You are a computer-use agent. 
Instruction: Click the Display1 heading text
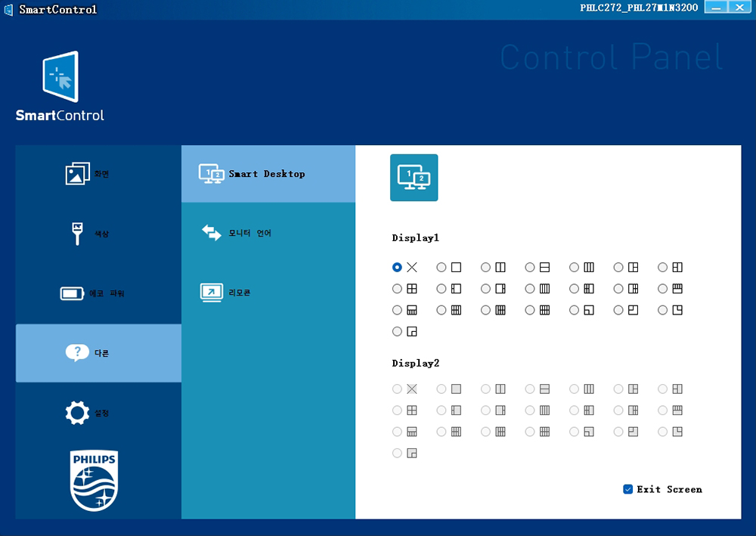pos(415,237)
